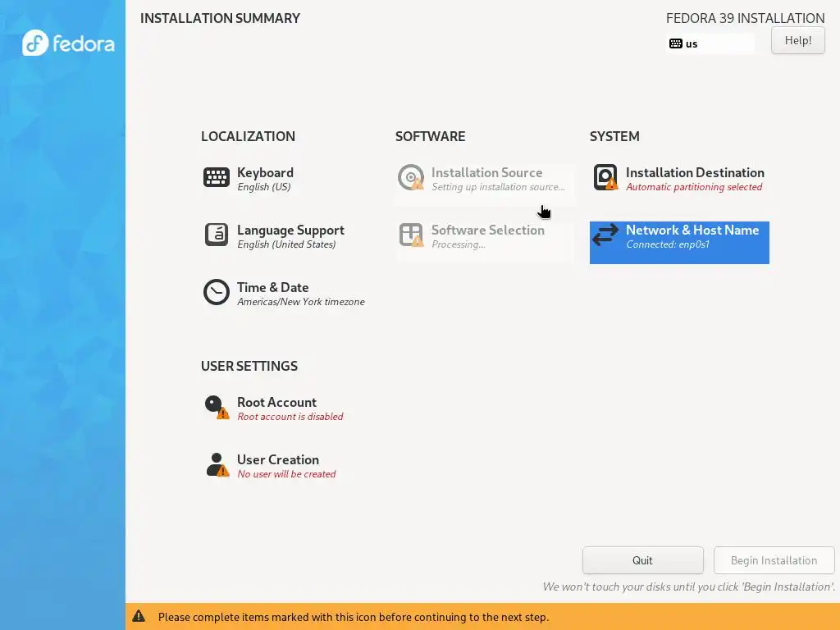Click the Language Support icon
Screen dimensions: 840x630
click(x=217, y=235)
